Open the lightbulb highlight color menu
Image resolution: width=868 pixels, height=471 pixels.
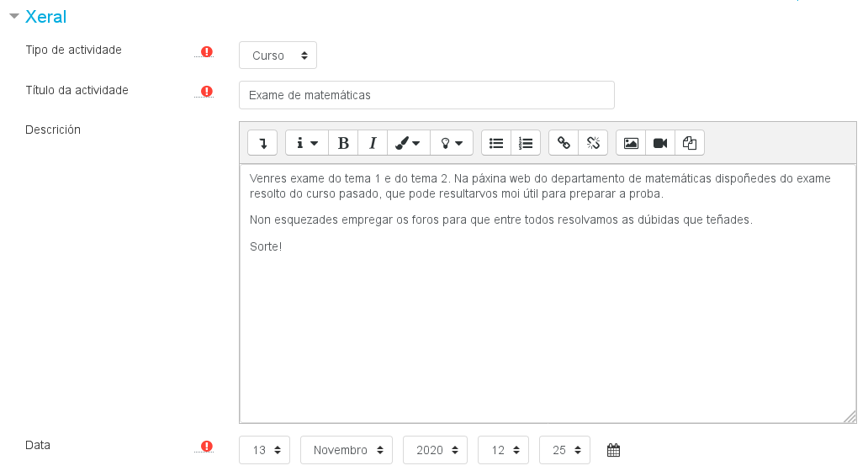pyautogui.click(x=452, y=143)
